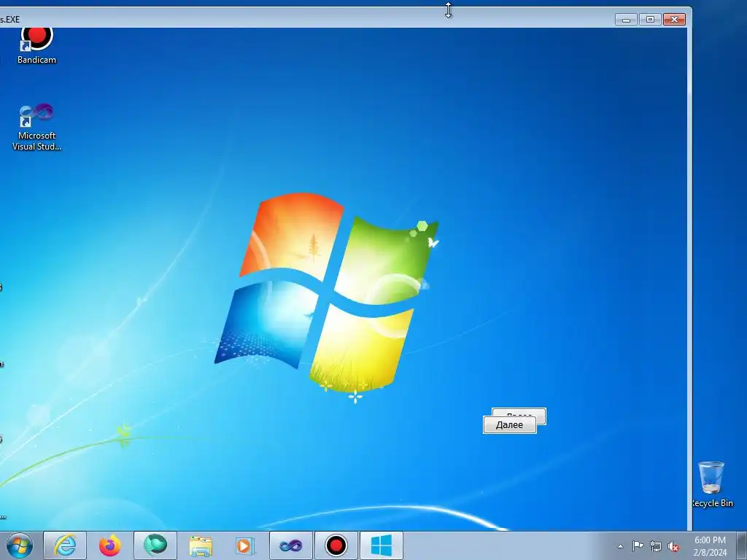Open the clock showing 6:00 PM
The height and width of the screenshot is (560, 747).
710,546
